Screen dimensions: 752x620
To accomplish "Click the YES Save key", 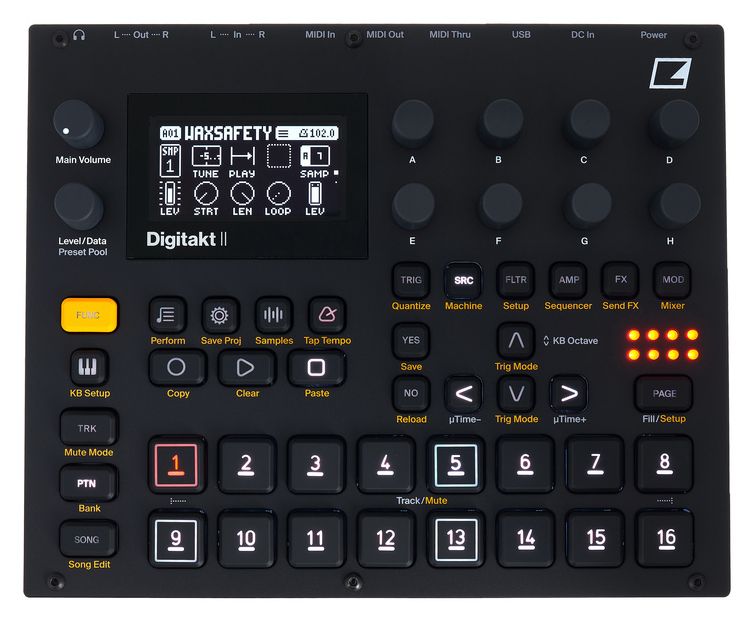I will [411, 341].
